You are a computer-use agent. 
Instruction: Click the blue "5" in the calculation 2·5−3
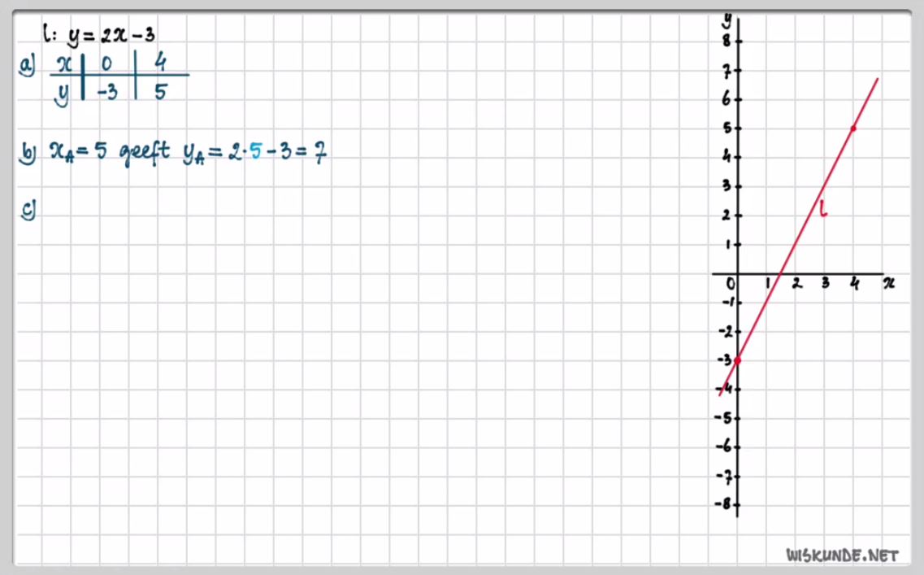255,152
